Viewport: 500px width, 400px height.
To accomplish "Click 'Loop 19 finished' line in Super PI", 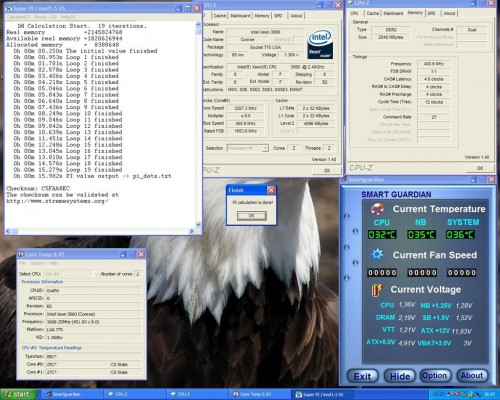I will (x=68, y=170).
